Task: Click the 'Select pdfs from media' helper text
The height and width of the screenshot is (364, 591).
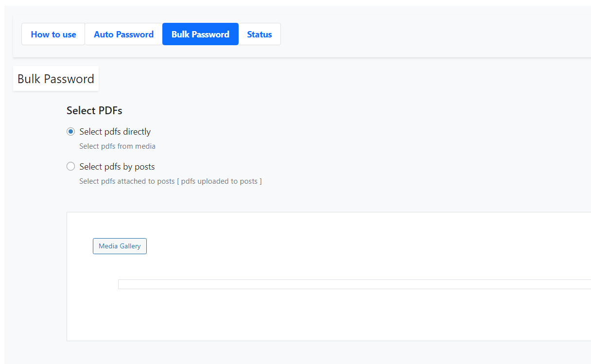Action: point(117,146)
